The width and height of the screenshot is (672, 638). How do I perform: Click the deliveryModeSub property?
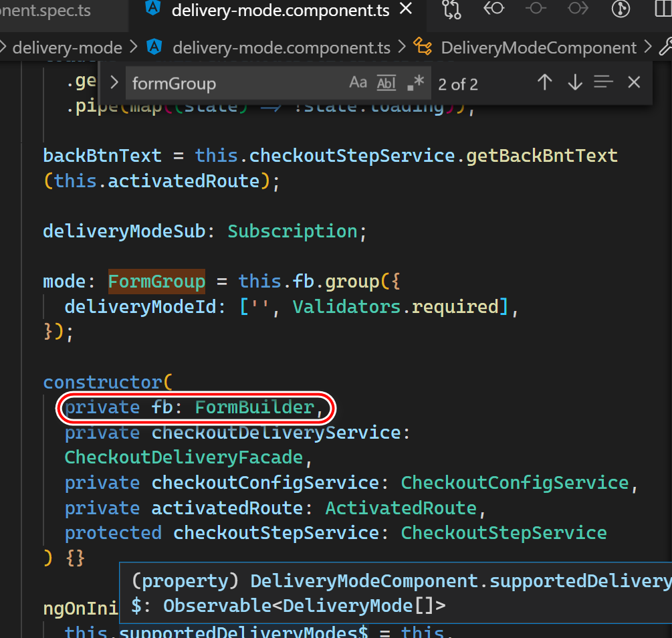tap(124, 231)
